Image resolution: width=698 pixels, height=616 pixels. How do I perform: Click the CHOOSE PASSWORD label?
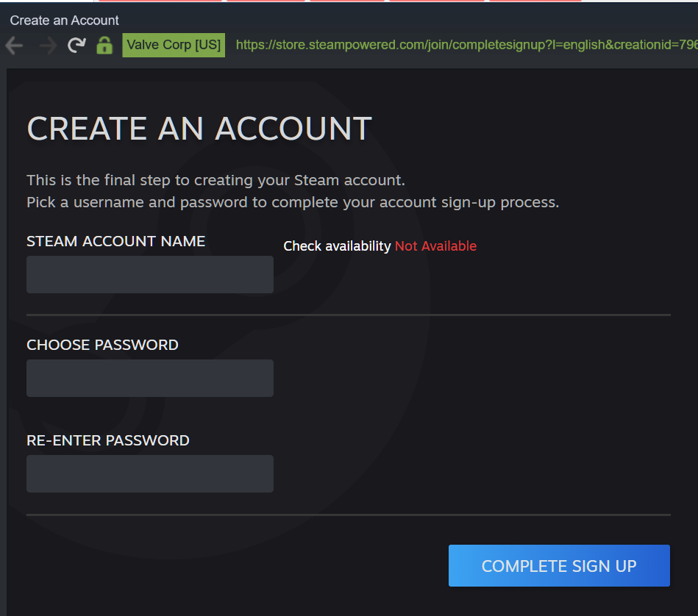coord(102,345)
